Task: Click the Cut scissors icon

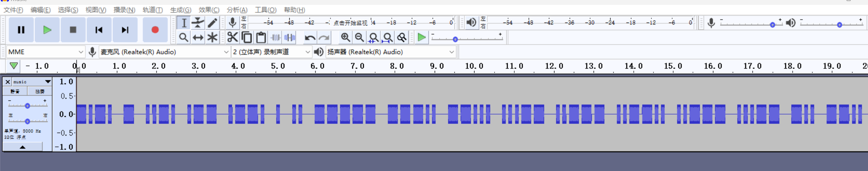Action: click(232, 37)
